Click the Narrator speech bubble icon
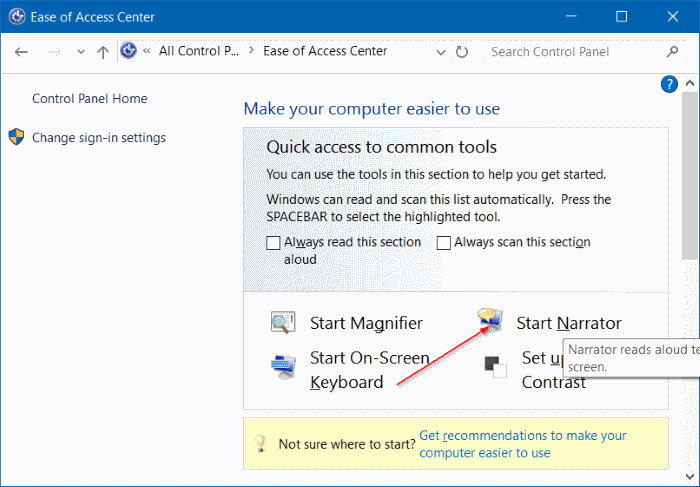 point(490,320)
